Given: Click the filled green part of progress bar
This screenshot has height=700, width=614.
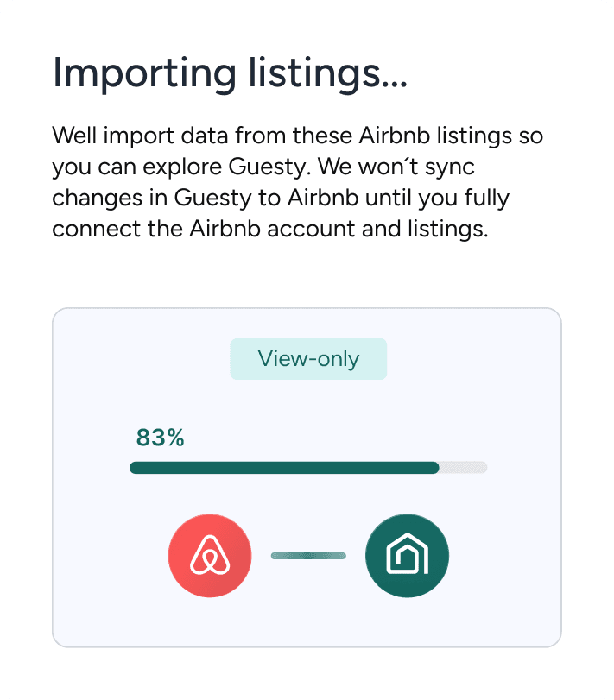Looking at the screenshot, I should [x=283, y=468].
